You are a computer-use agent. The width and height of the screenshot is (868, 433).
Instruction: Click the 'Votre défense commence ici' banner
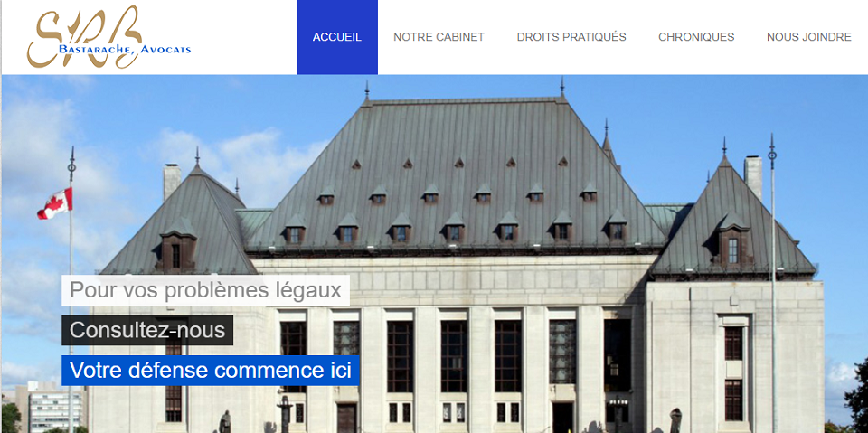pyautogui.click(x=211, y=371)
